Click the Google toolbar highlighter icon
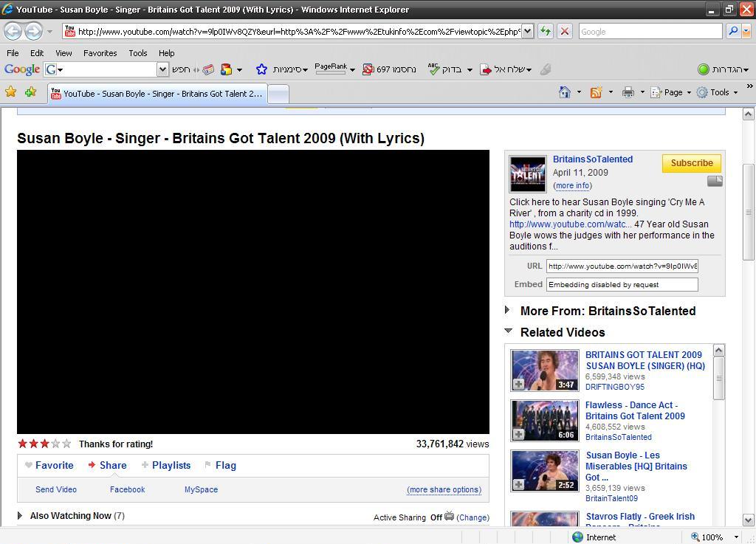 (546, 69)
